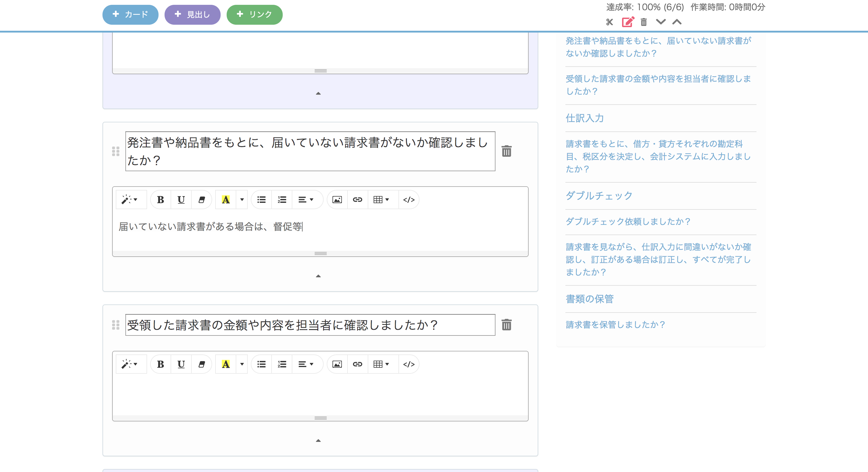
Task: Click eraser clear-format in bottom editor
Action: [x=202, y=364]
